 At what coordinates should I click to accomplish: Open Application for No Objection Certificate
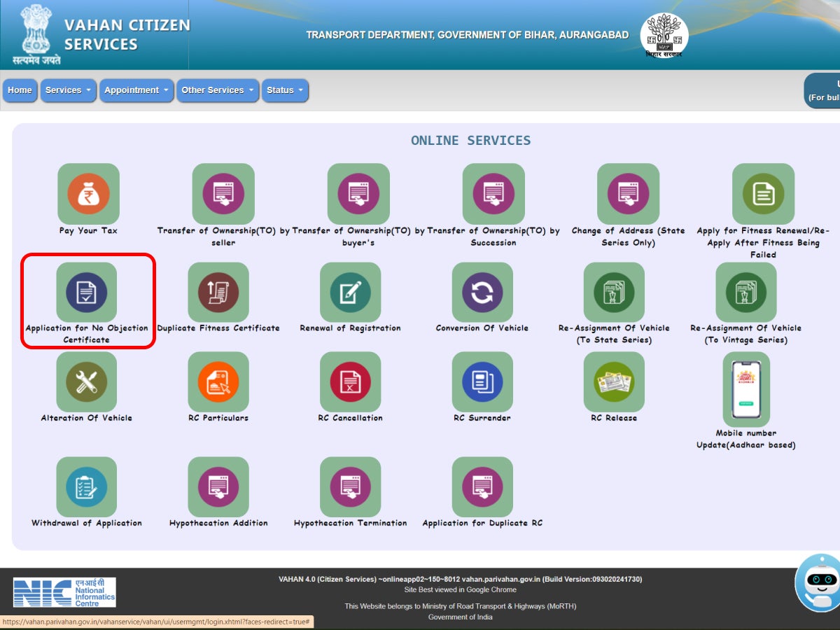pos(87,293)
